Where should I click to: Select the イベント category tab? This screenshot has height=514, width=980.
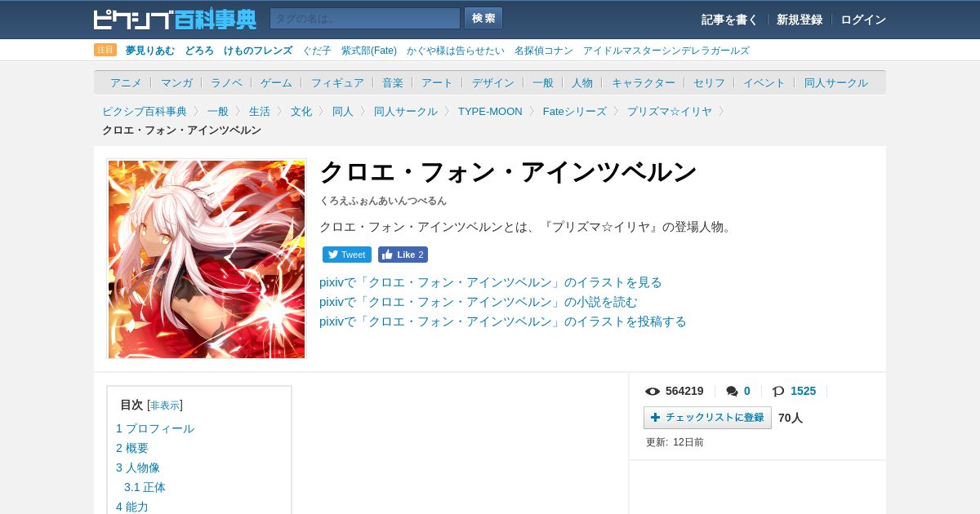[x=764, y=82]
